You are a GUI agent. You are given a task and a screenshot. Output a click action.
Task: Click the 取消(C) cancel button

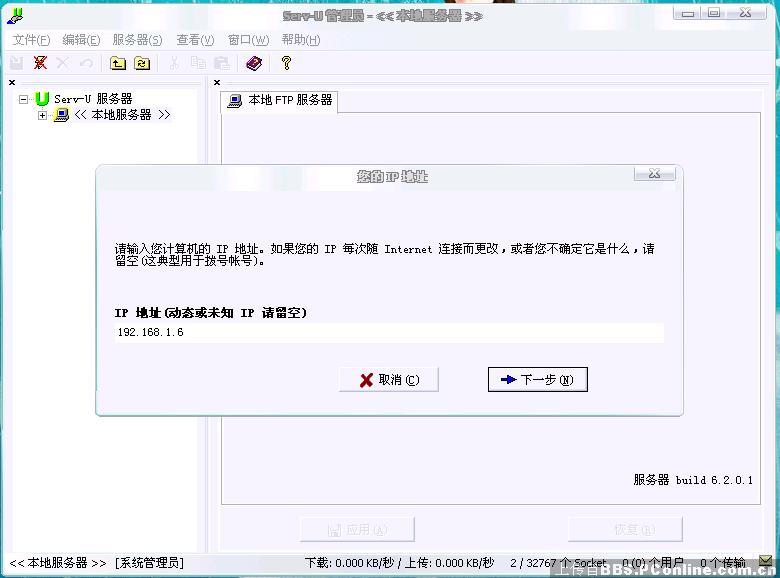(389, 380)
